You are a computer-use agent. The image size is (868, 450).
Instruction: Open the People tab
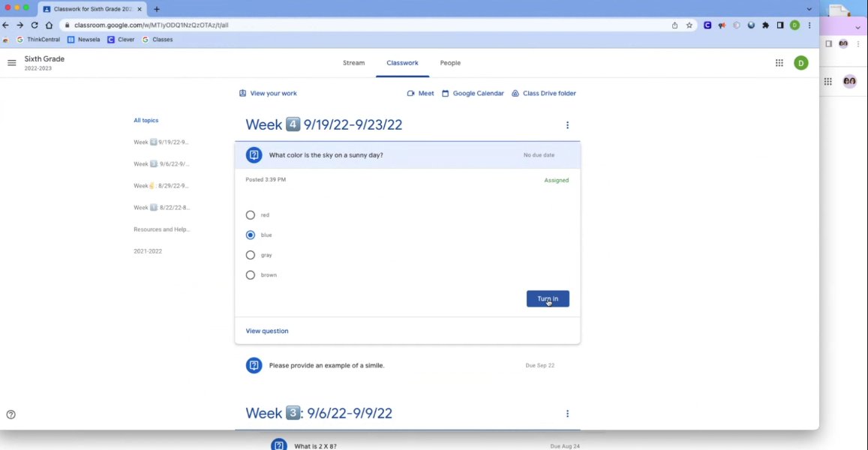(x=450, y=63)
